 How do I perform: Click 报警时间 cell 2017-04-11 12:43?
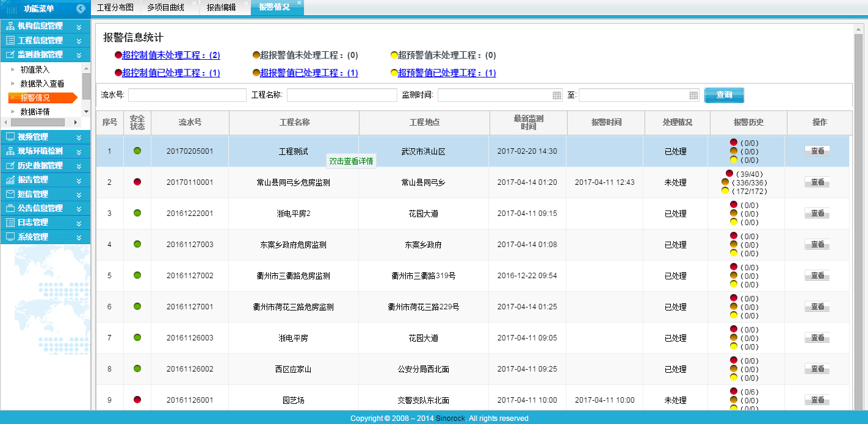[604, 182]
